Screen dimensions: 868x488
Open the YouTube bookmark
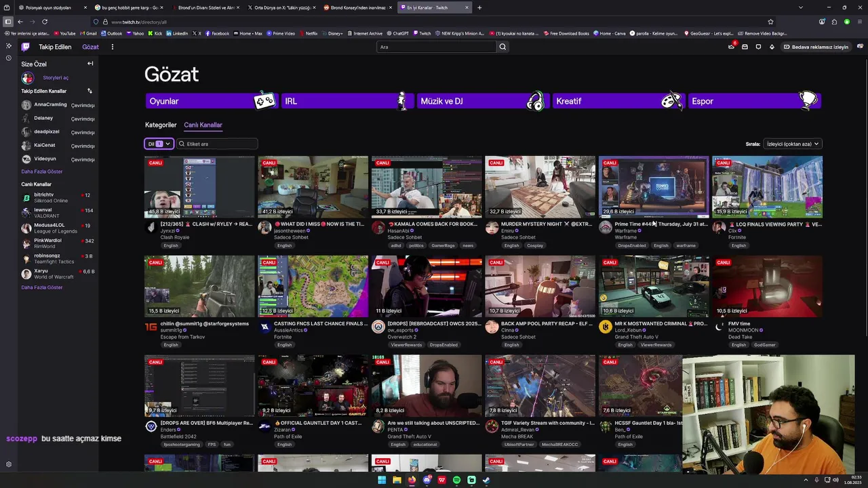click(x=65, y=33)
